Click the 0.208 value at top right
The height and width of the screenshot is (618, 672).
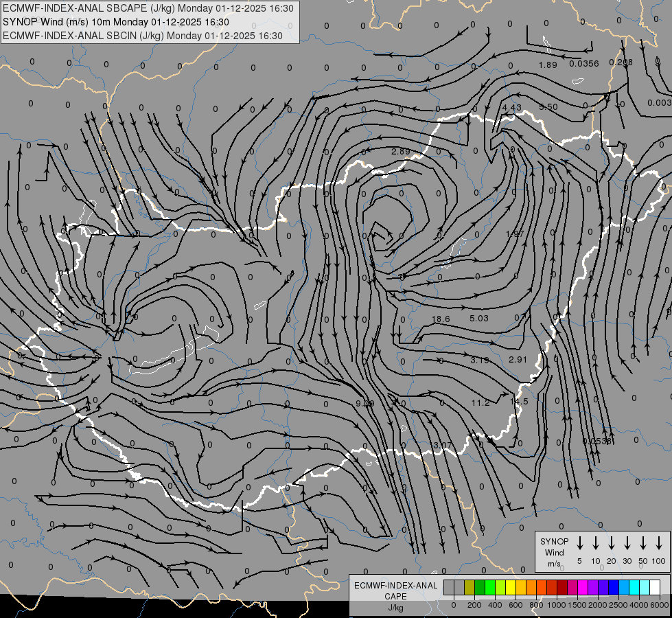[621, 62]
